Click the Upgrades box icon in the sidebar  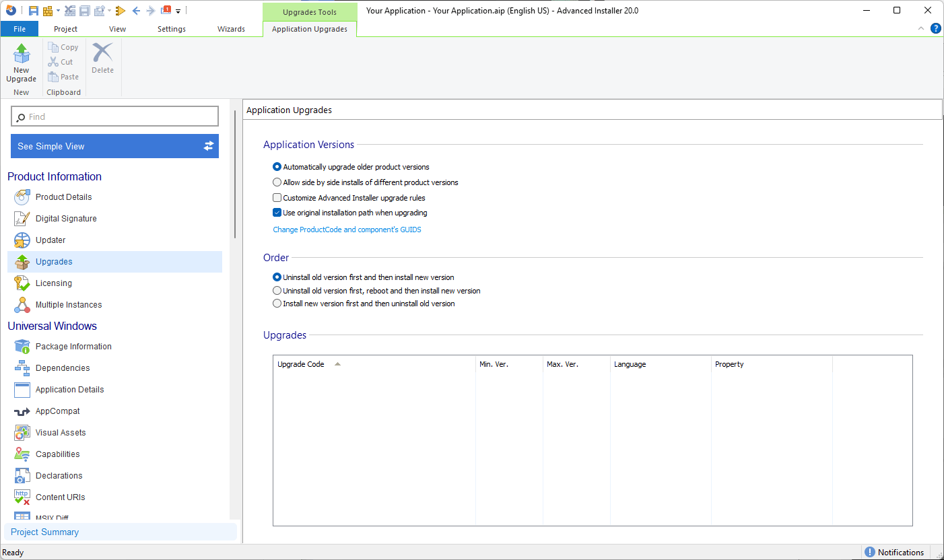coord(22,262)
